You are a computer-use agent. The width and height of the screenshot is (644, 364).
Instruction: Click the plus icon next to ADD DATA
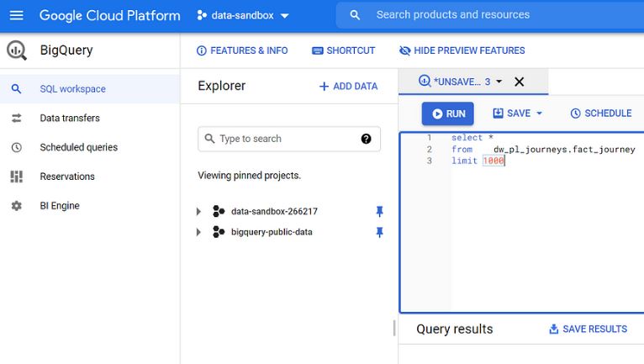click(x=324, y=87)
